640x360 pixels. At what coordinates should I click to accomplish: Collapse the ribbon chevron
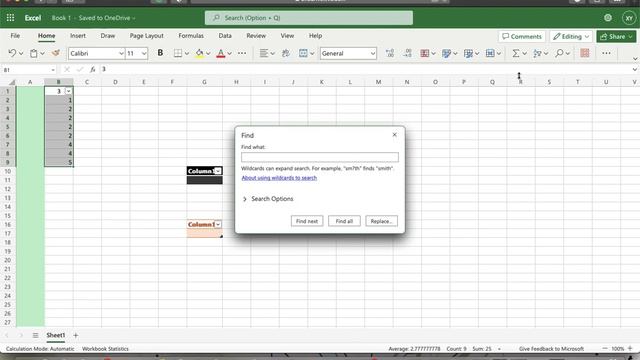[x=635, y=59]
